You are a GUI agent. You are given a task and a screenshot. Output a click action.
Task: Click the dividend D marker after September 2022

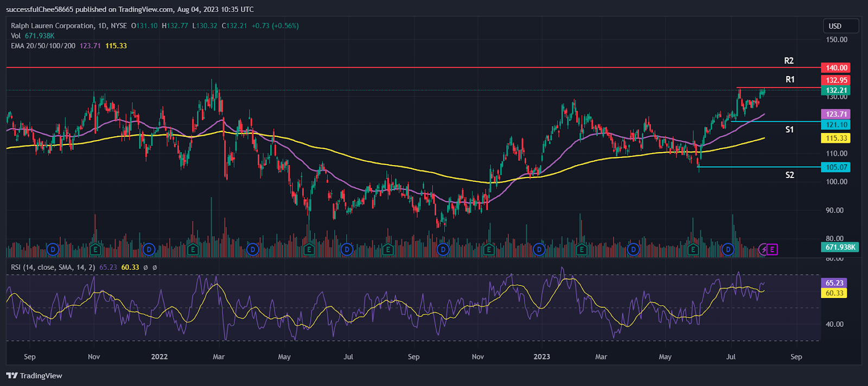pos(443,250)
